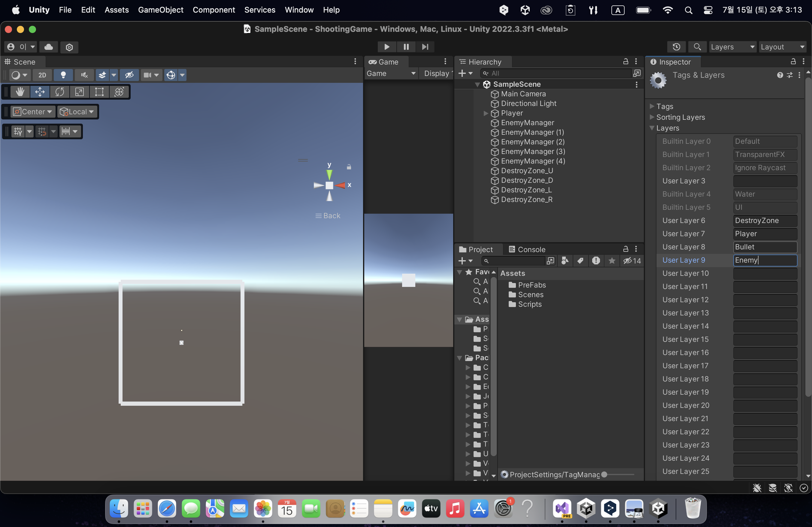Open the GameObject menu
Image resolution: width=812 pixels, height=527 pixels.
coord(160,10)
